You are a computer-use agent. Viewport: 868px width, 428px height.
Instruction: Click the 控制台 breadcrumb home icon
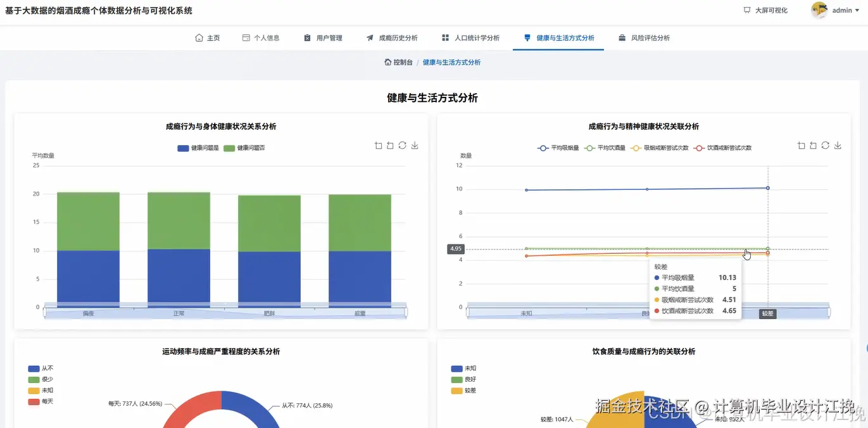[x=387, y=62]
